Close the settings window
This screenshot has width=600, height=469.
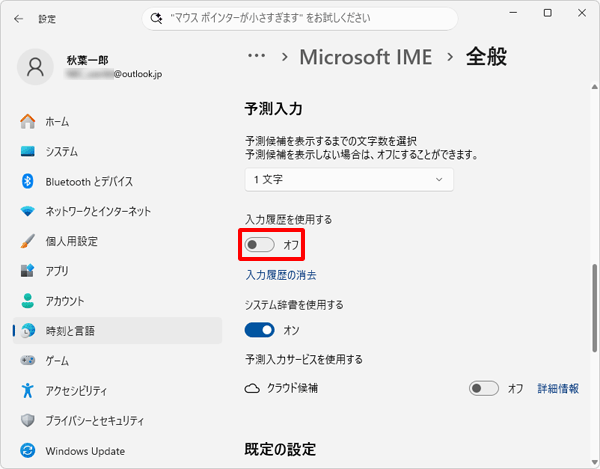point(582,13)
